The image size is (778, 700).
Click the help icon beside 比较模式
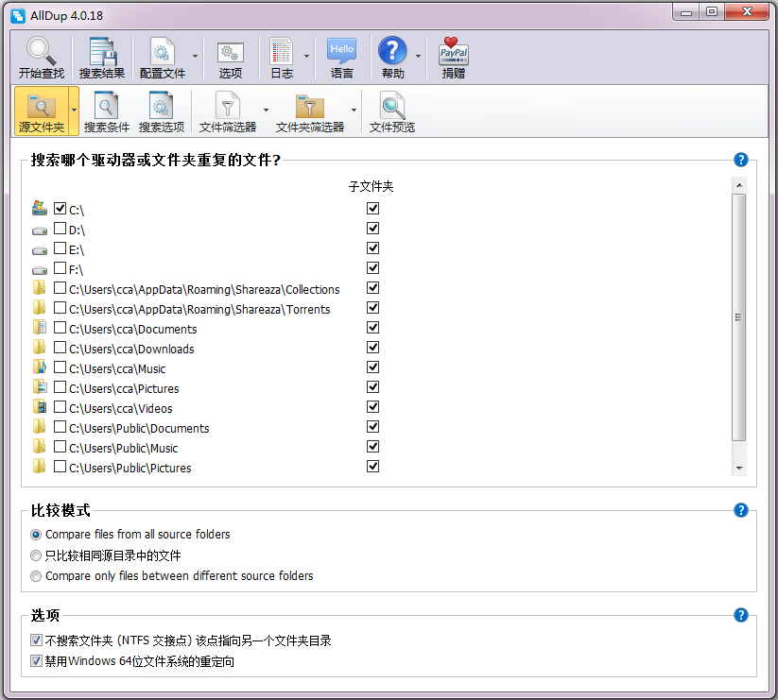[x=741, y=510]
